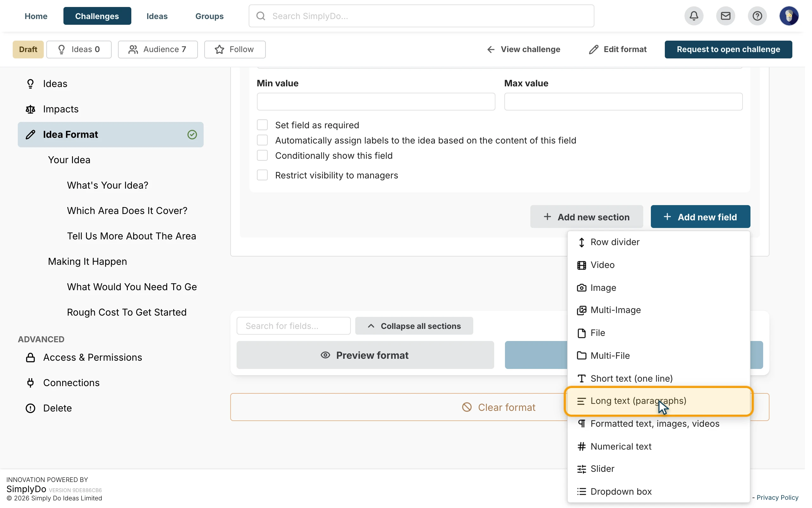This screenshot has height=508, width=812.
Task: Switch to the Challenges tab
Action: (97, 16)
